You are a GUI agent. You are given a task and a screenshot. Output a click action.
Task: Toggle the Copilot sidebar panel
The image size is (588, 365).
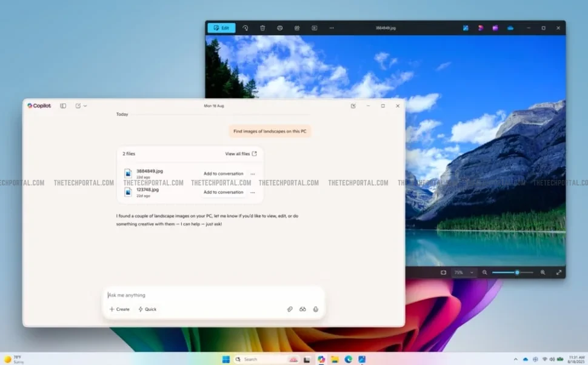click(x=63, y=105)
